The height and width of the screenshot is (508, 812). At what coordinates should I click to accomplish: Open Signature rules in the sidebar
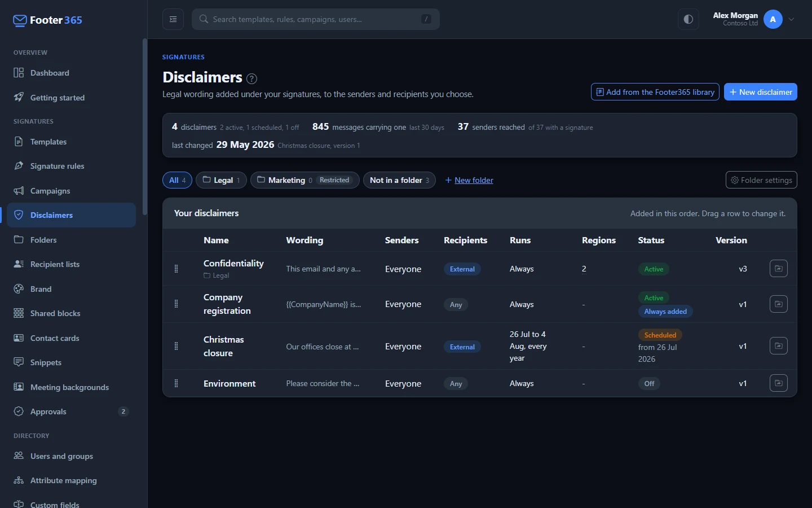tap(72, 166)
